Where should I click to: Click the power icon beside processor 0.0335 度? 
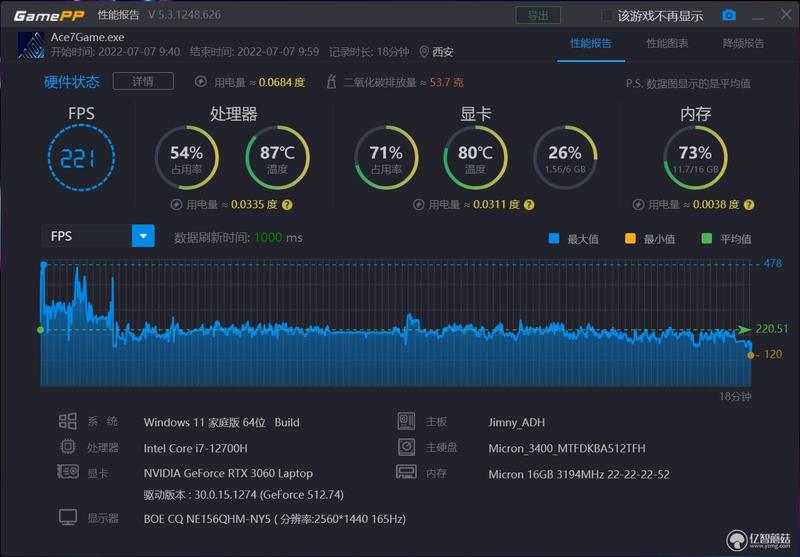pyautogui.click(x=177, y=205)
